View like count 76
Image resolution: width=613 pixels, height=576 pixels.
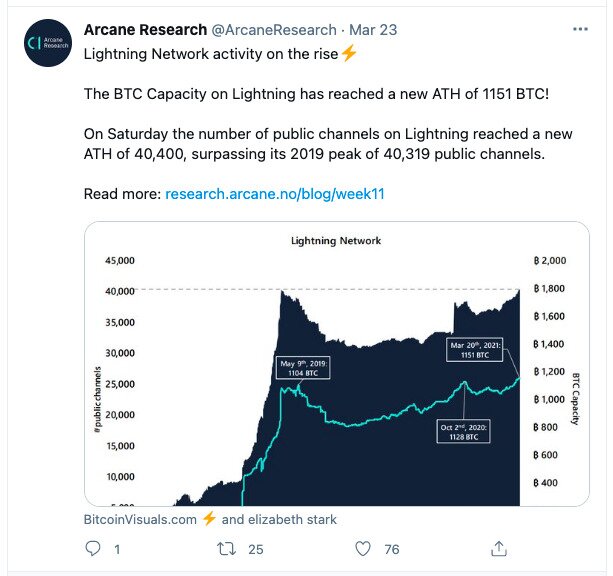(x=391, y=549)
